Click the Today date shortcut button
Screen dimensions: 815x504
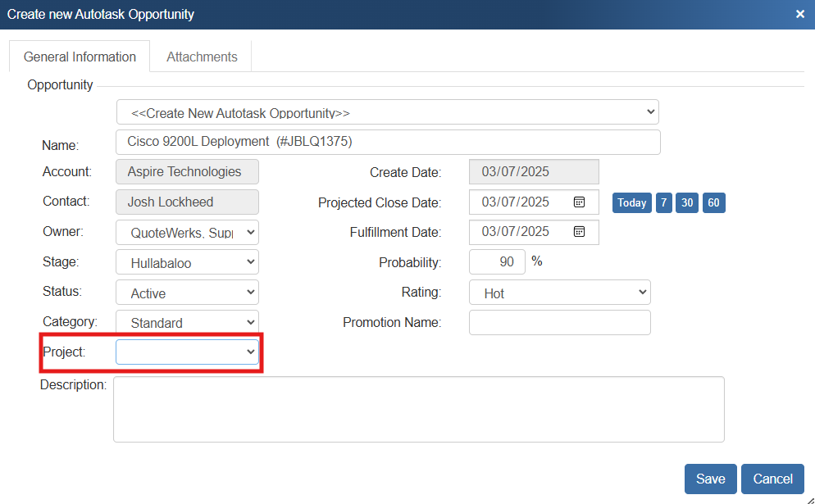pyautogui.click(x=631, y=202)
